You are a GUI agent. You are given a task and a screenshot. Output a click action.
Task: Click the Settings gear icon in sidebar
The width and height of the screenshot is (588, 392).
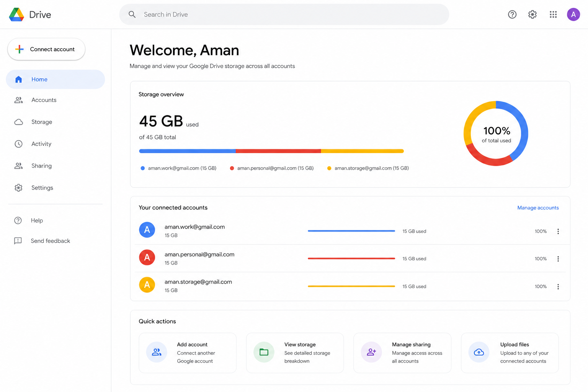click(18, 188)
